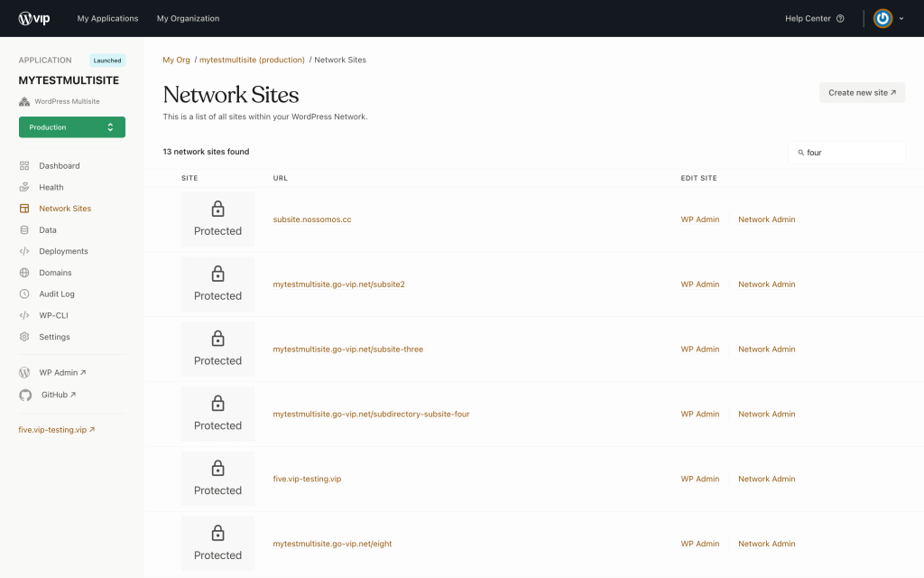Click the Domains globe icon
924x578 pixels.
[24, 273]
